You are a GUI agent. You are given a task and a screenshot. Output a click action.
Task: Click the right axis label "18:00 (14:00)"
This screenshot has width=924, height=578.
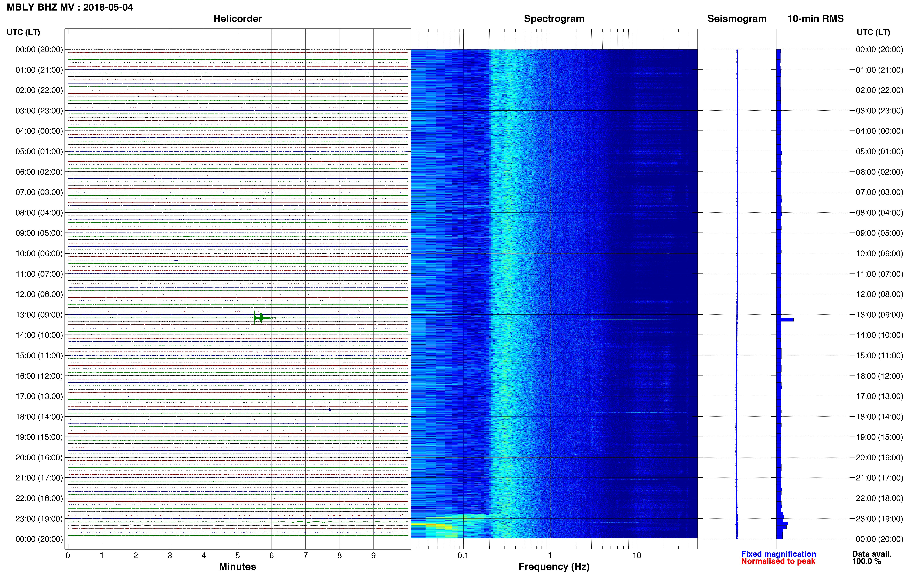pos(879,417)
